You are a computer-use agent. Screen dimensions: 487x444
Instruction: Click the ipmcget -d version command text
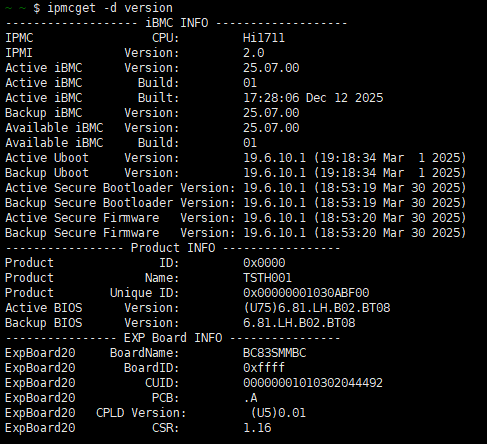[110, 8]
